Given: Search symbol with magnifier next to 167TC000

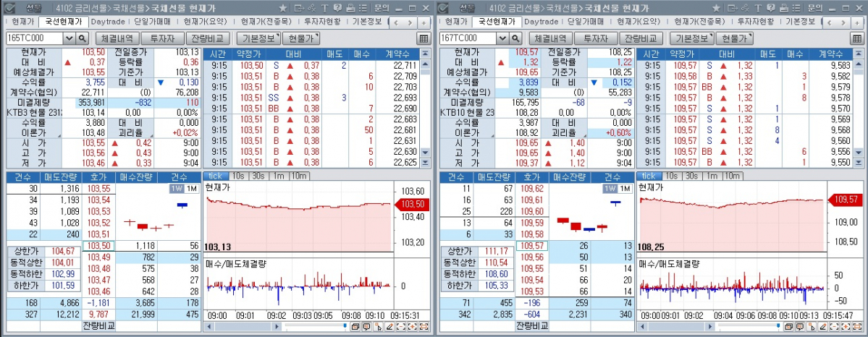Looking at the screenshot, I should (x=515, y=38).
